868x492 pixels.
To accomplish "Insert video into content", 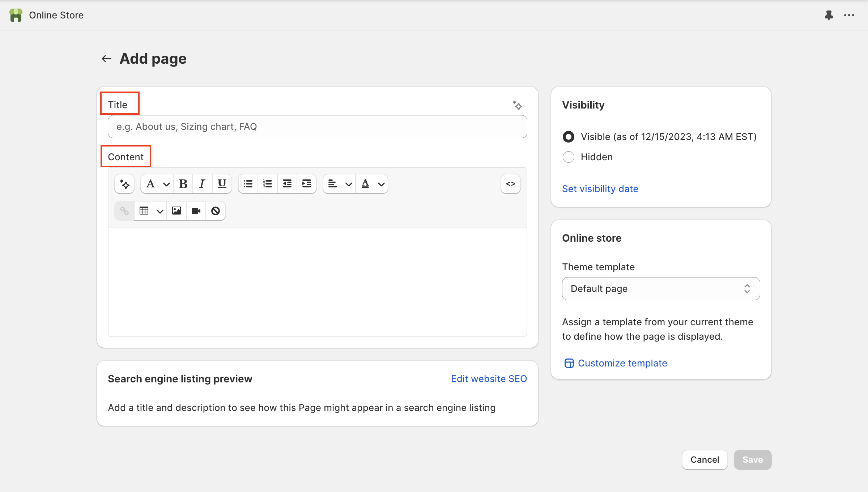I will click(196, 211).
